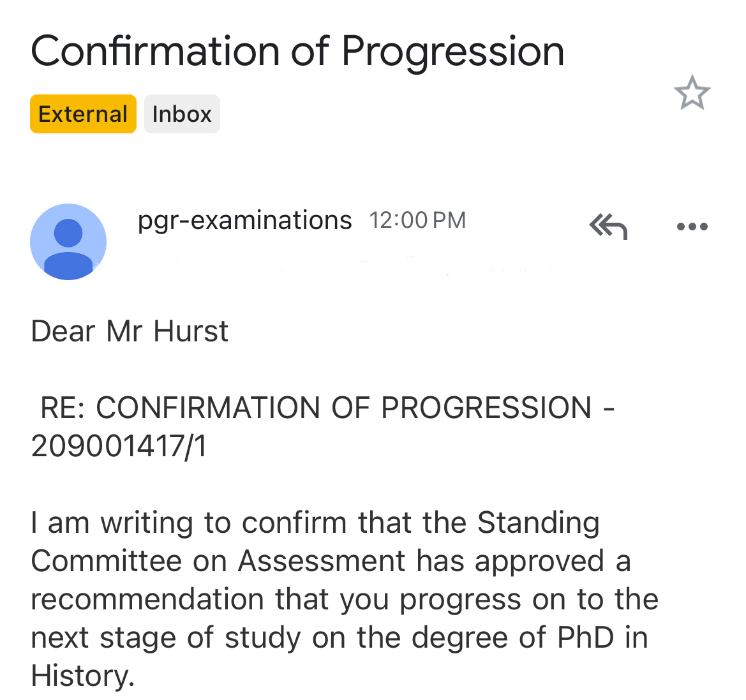Tap the email subject heading
Viewport: 746px width, 700px height.
tap(297, 51)
